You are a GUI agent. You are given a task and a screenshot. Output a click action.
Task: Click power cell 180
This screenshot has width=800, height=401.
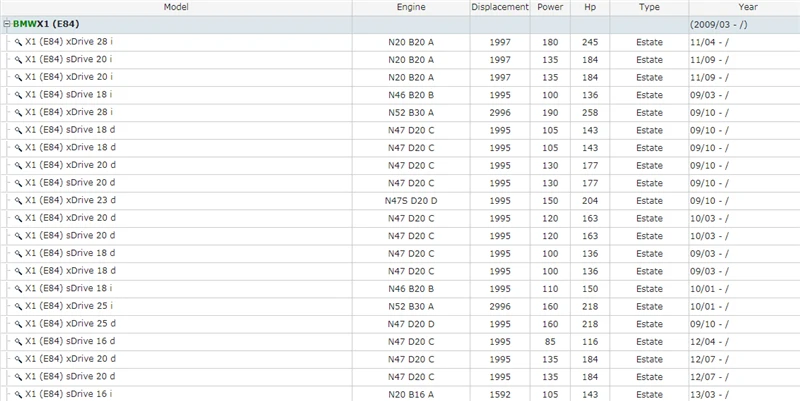click(x=550, y=43)
